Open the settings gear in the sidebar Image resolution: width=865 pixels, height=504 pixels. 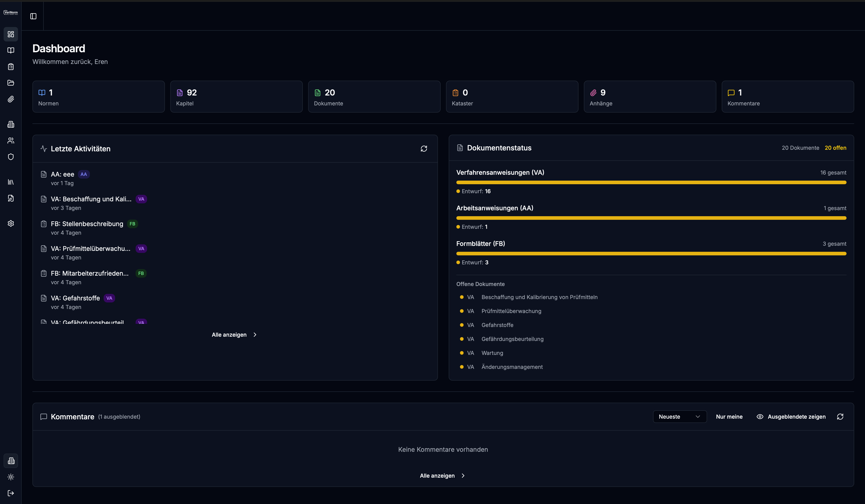pyautogui.click(x=11, y=223)
